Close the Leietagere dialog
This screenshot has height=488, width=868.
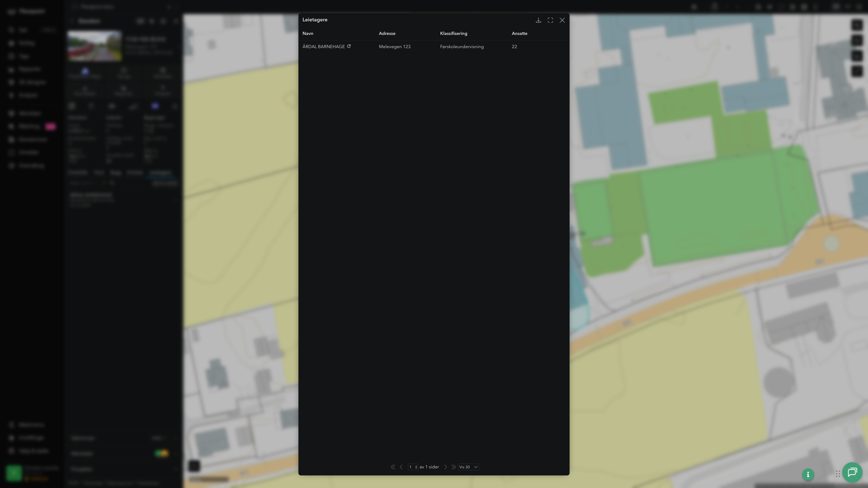[x=562, y=20]
